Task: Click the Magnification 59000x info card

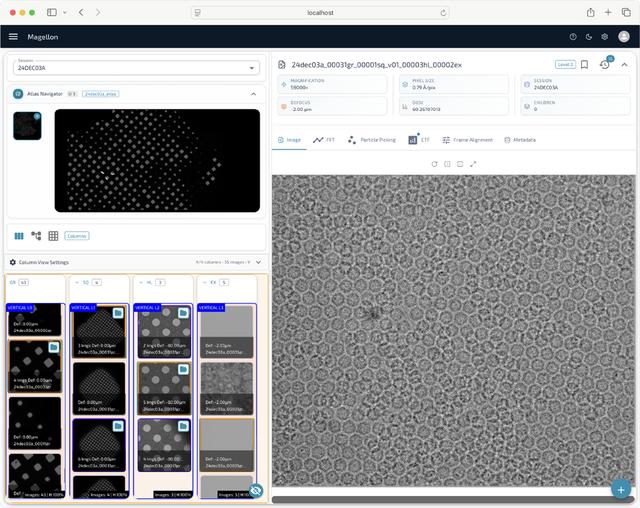Action: pyautogui.click(x=332, y=84)
